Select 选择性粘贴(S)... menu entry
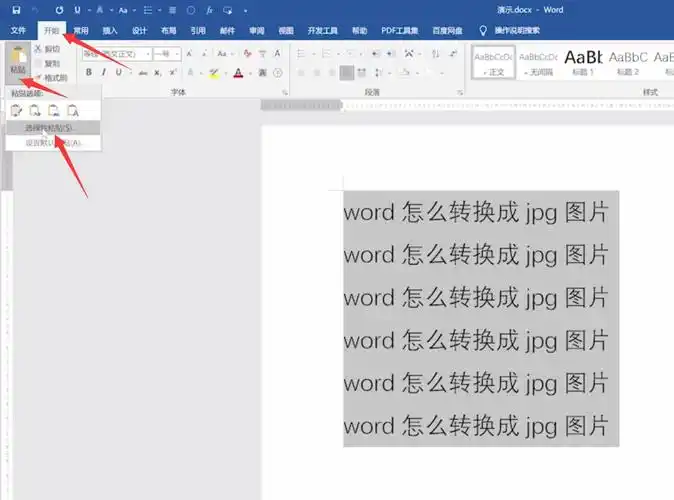 [x=53, y=128]
